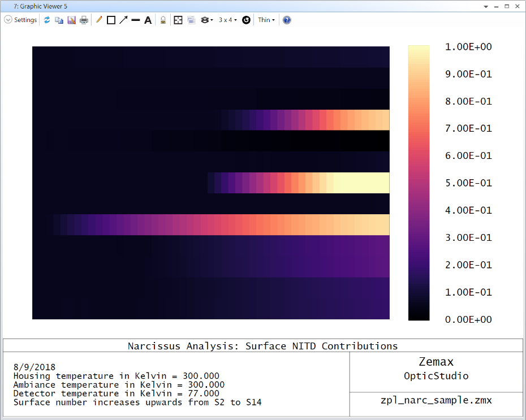
Task: Click the Save As image icon
Action: click(x=71, y=20)
